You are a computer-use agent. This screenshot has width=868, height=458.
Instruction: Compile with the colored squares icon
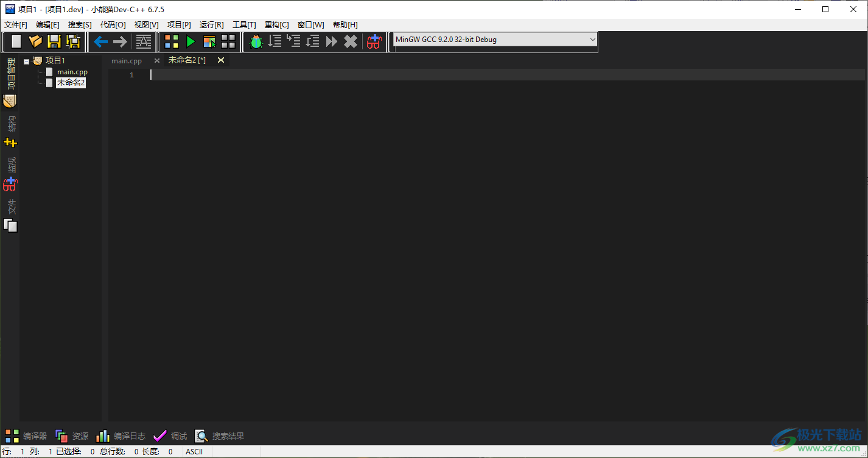tap(172, 41)
